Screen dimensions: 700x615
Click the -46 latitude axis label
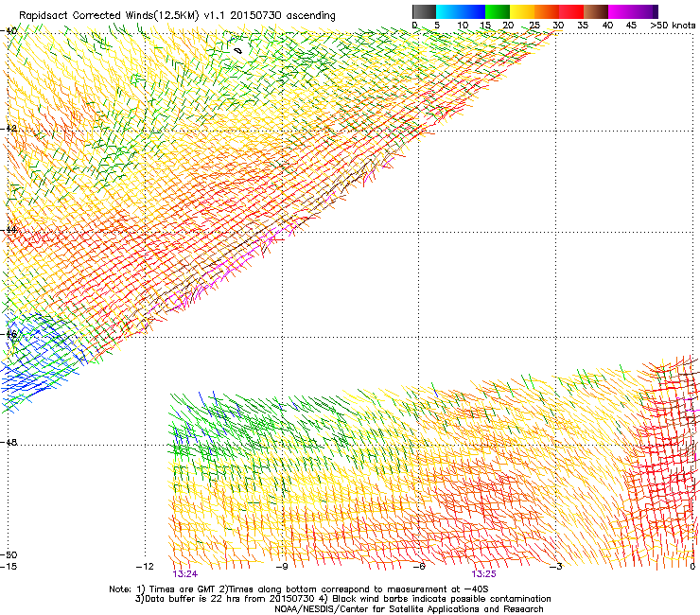pyautogui.click(x=9, y=335)
